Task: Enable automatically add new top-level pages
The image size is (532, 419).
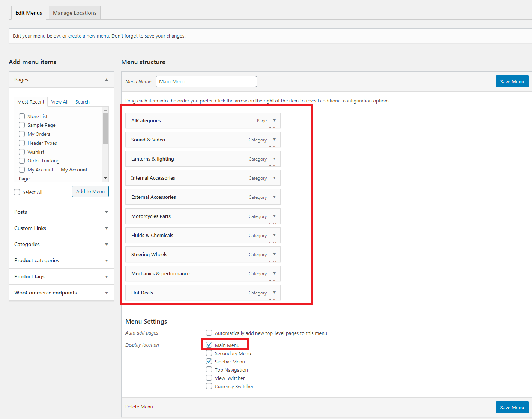Action: (x=209, y=333)
